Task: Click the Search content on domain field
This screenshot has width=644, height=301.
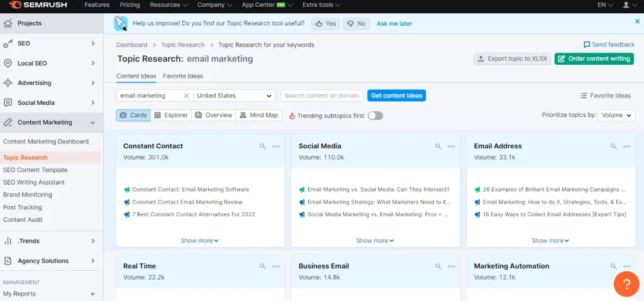Action: pyautogui.click(x=322, y=96)
